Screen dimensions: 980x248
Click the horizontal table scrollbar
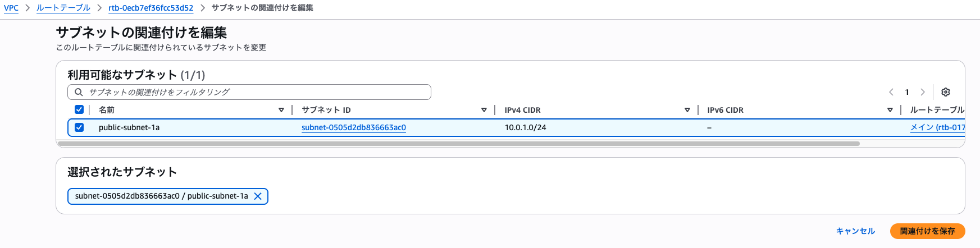click(459, 144)
